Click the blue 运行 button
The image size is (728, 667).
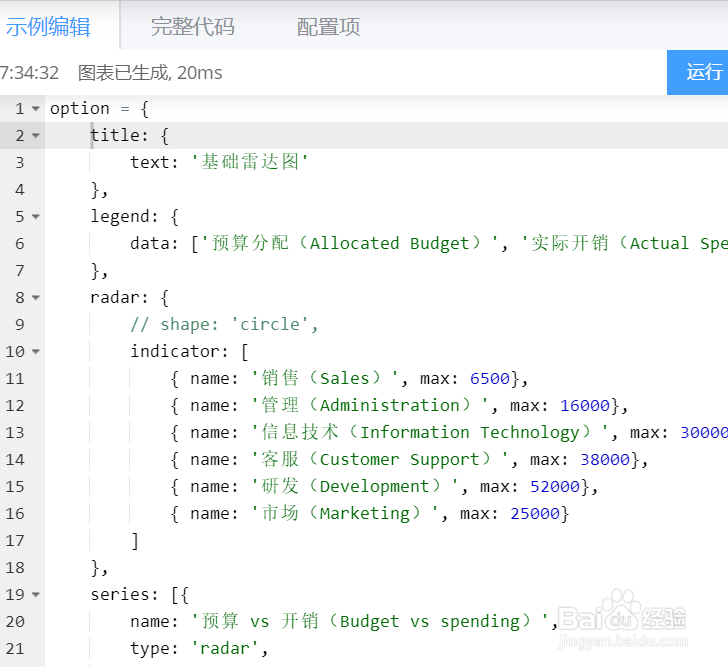click(703, 72)
